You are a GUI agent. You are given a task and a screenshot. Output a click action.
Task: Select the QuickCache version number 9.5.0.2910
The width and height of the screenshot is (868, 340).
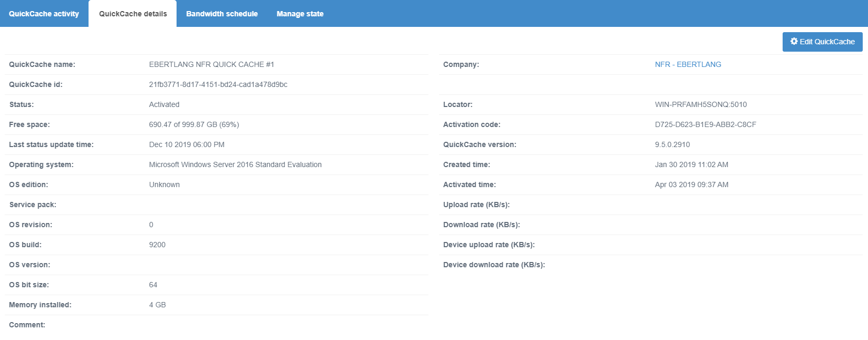(672, 144)
